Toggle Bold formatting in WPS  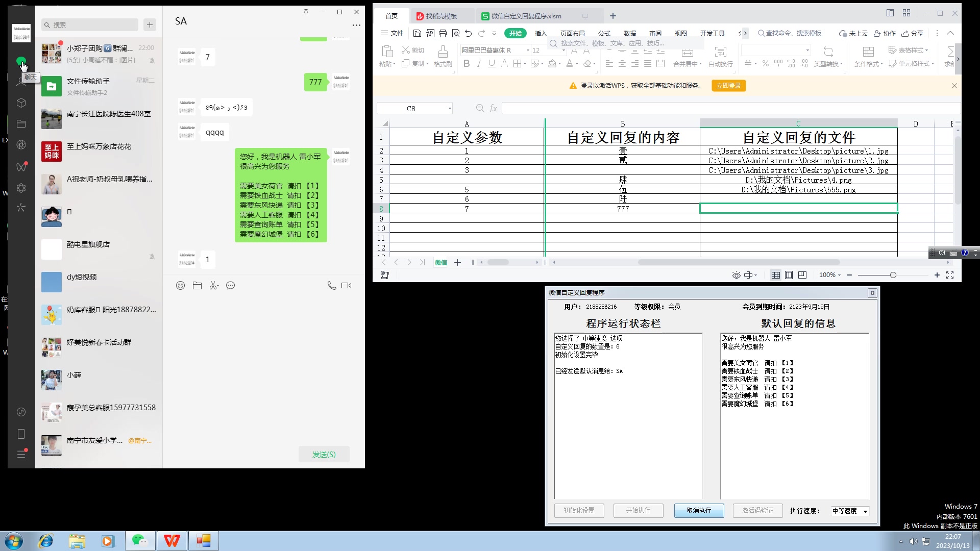coord(466,64)
